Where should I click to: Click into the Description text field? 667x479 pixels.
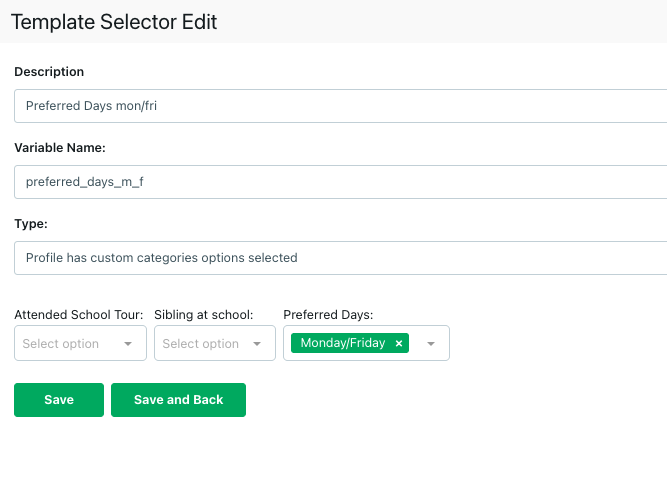tap(340, 107)
